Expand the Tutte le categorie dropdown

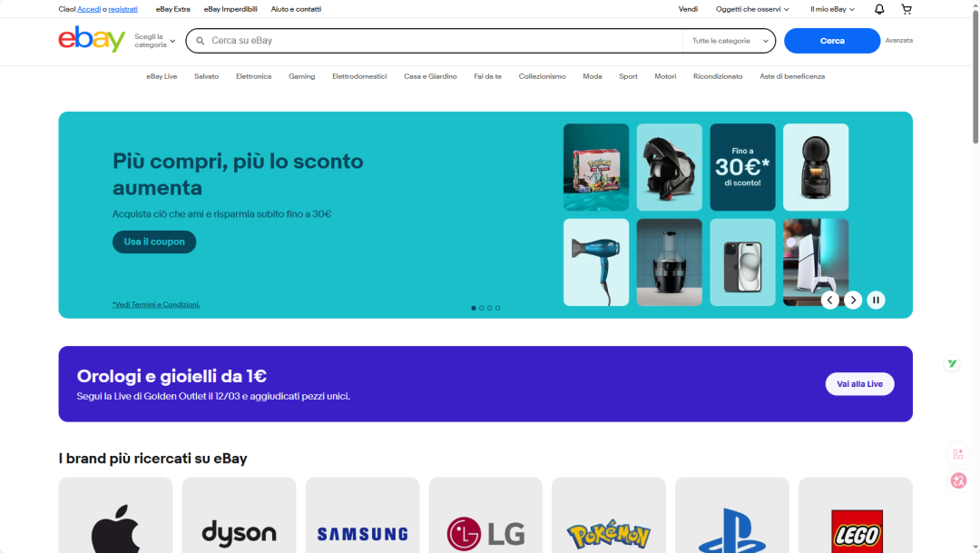coord(729,41)
